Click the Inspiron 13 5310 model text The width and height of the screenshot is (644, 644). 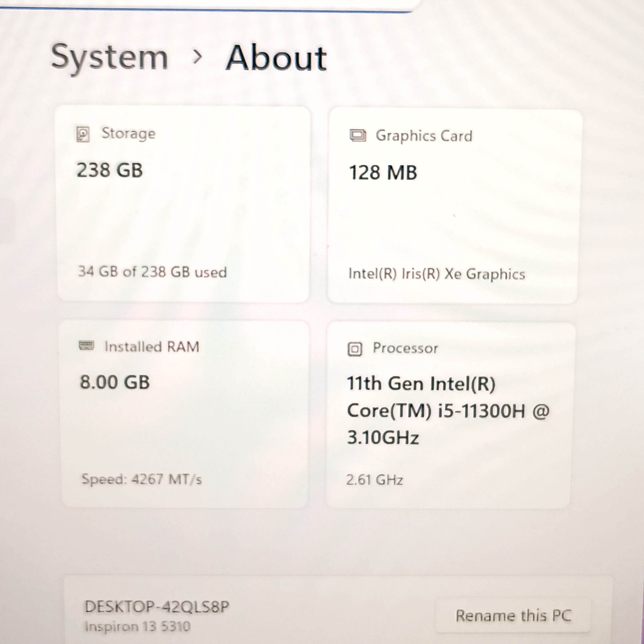137,626
